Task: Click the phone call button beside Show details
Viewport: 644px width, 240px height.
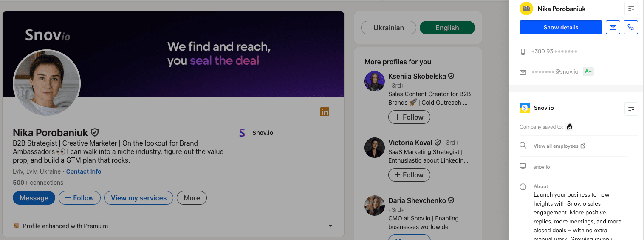Action: [631, 27]
